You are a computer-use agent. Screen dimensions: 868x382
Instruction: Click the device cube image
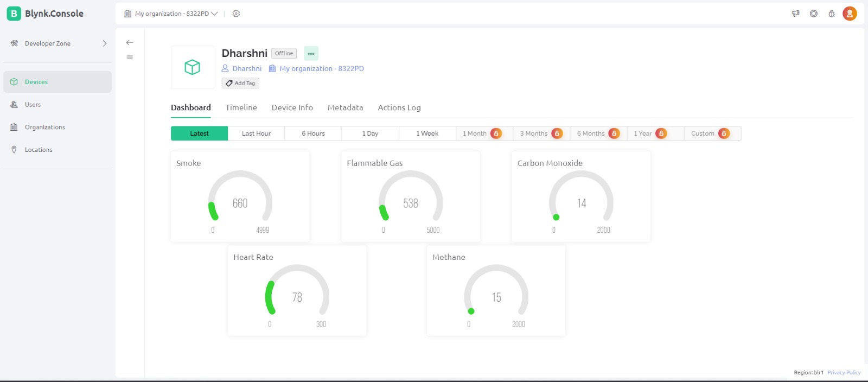193,67
